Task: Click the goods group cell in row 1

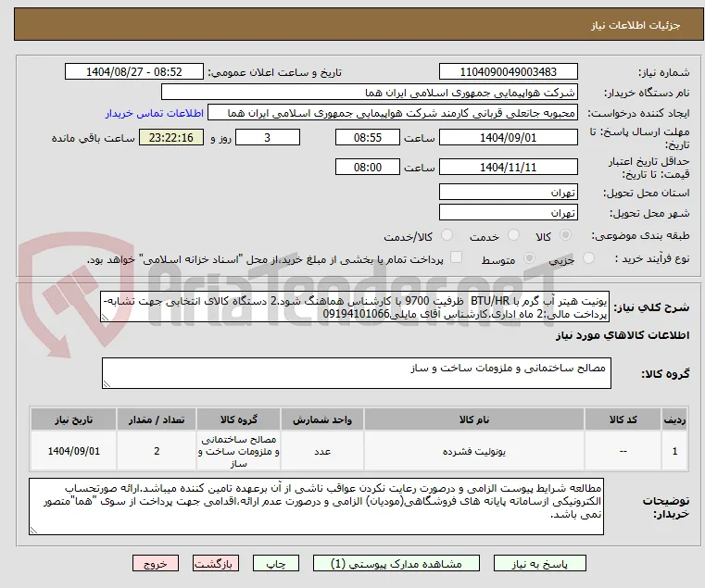Action: 238,451
